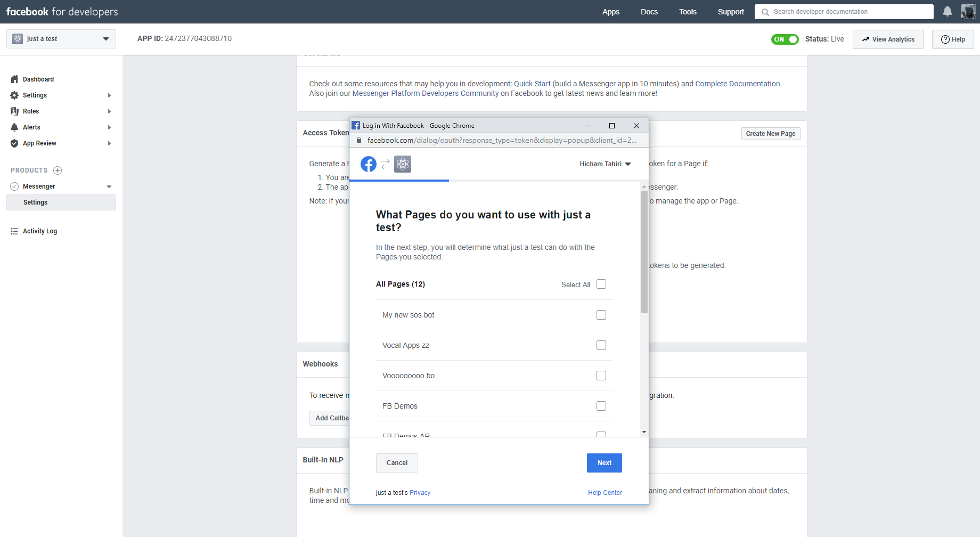Click the Activity Log list icon

point(14,231)
